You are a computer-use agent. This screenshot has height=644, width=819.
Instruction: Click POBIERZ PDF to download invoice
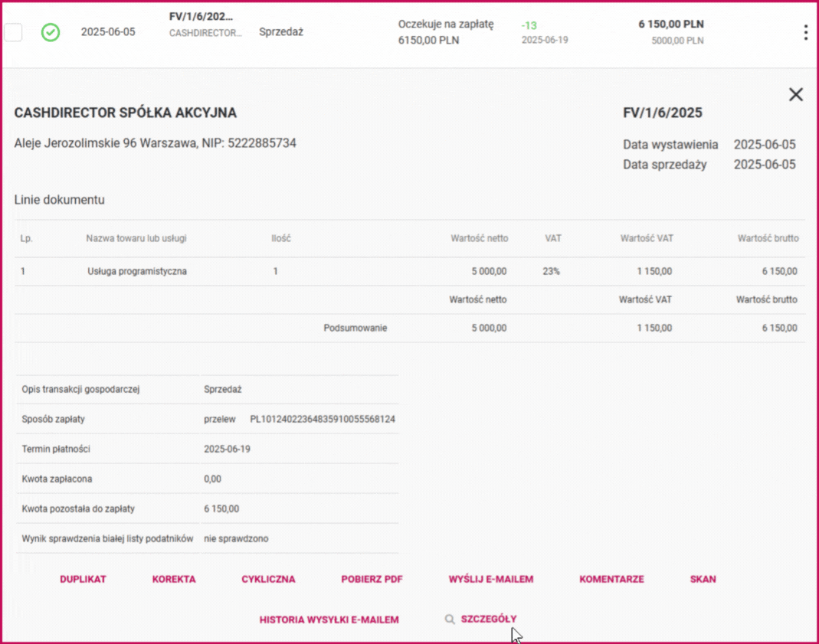372,579
